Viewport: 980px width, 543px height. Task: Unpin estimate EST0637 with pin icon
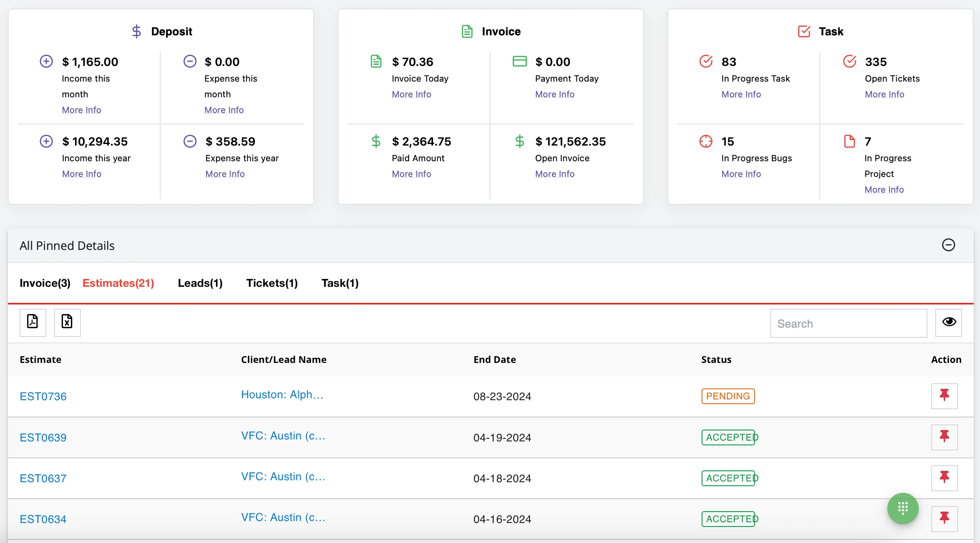pyautogui.click(x=944, y=478)
